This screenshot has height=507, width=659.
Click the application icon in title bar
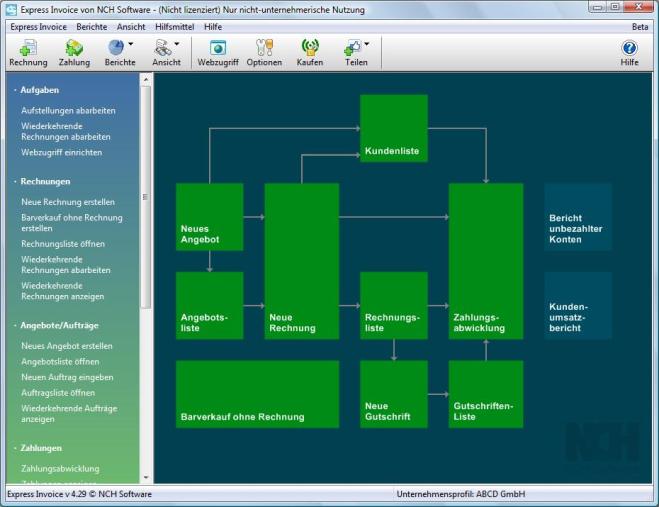(x=11, y=9)
